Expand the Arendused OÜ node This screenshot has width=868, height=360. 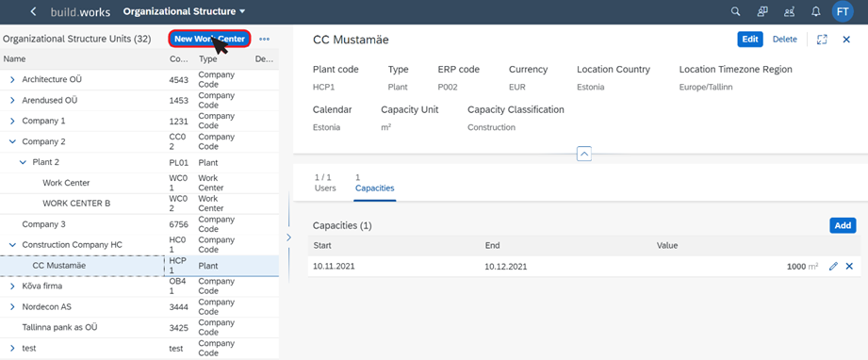pos(13,100)
